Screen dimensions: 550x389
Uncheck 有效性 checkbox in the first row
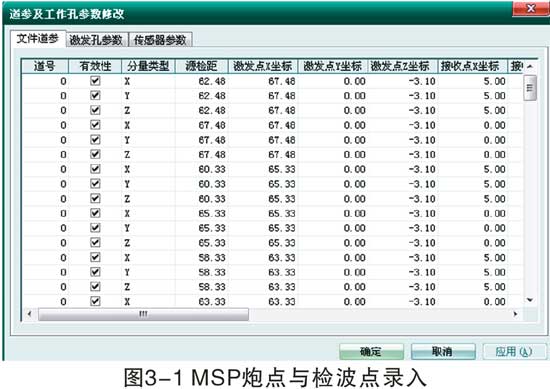tap(95, 81)
